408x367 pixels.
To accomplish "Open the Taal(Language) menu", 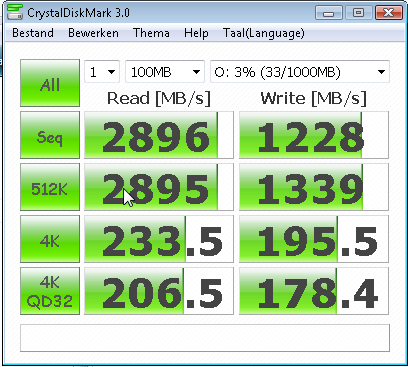I will (263, 33).
